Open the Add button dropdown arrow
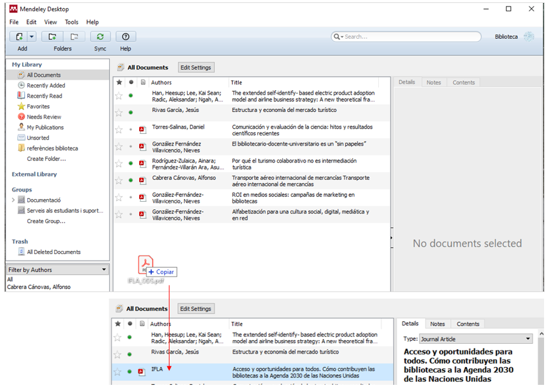 click(32, 36)
